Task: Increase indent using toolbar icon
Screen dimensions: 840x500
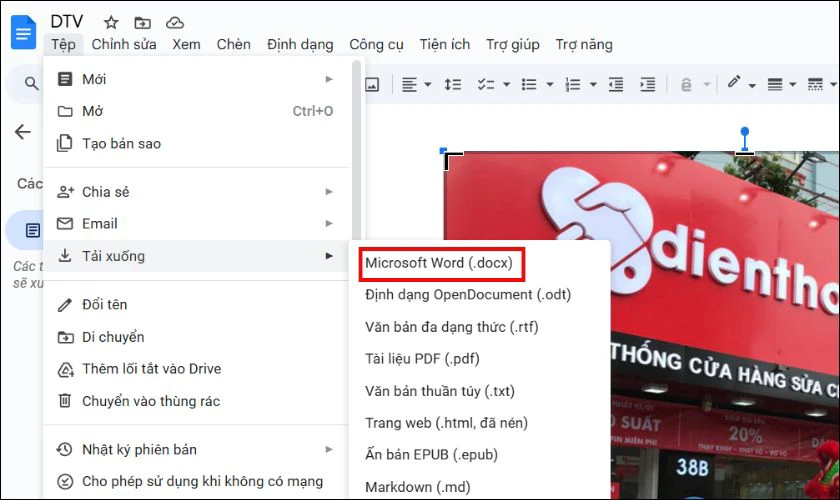Action: 648,84
